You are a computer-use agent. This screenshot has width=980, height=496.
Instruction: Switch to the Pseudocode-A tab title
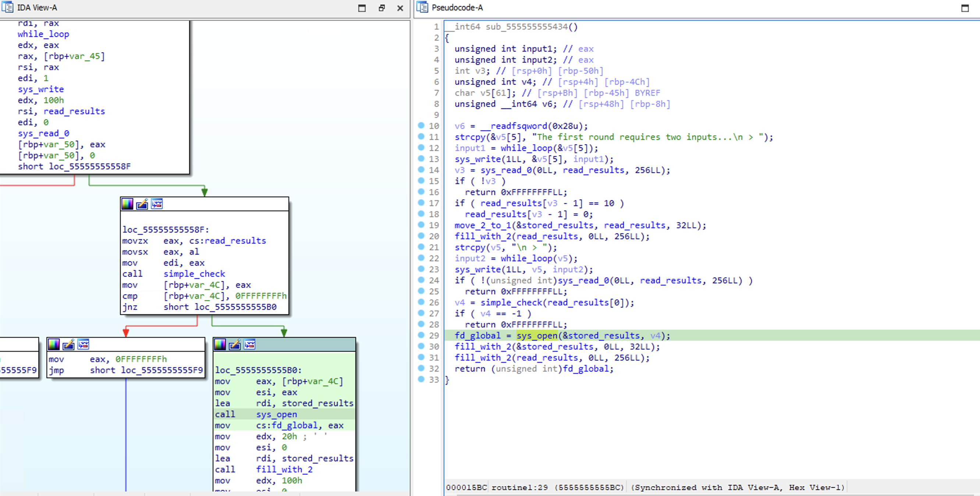tap(457, 8)
